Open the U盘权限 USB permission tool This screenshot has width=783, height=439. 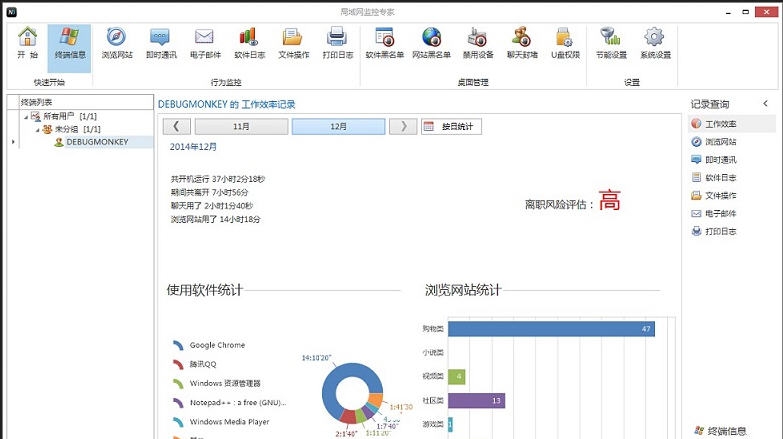565,43
